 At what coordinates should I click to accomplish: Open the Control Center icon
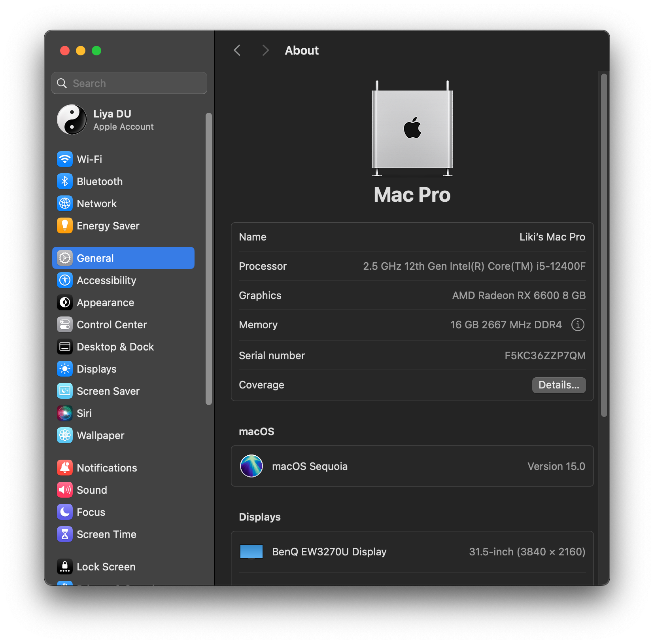65,324
